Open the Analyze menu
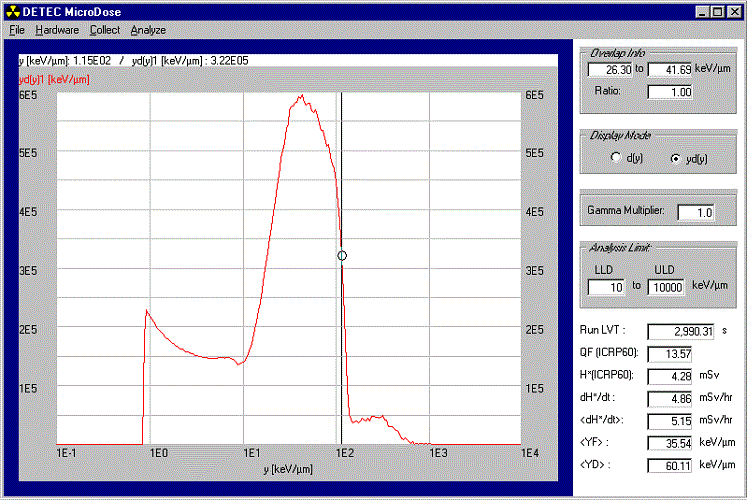 [x=148, y=30]
